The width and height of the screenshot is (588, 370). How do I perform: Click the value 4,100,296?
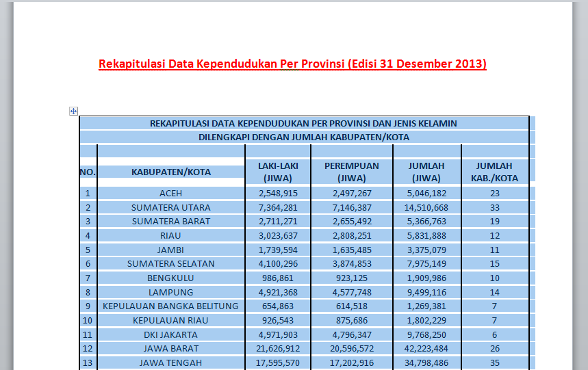278,263
